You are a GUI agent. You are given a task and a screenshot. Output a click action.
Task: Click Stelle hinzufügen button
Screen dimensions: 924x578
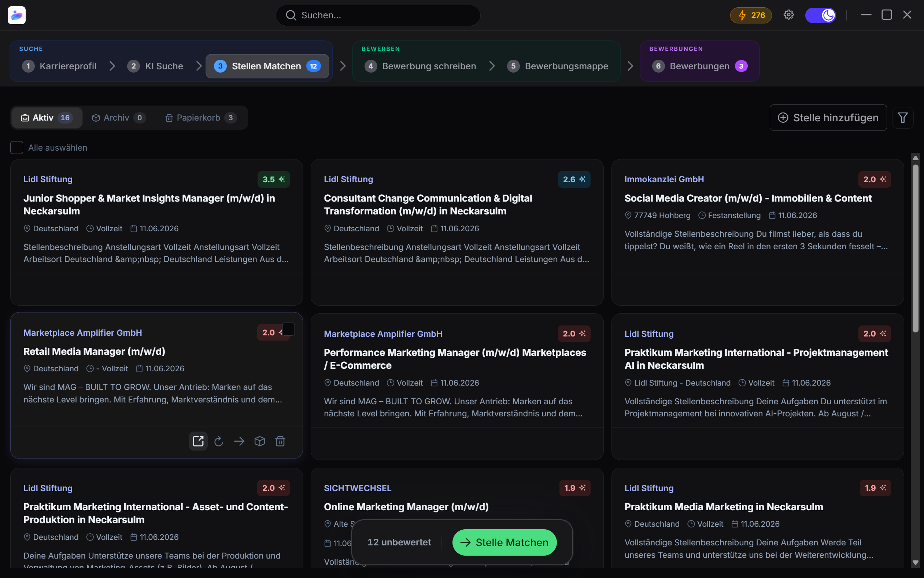pos(828,118)
